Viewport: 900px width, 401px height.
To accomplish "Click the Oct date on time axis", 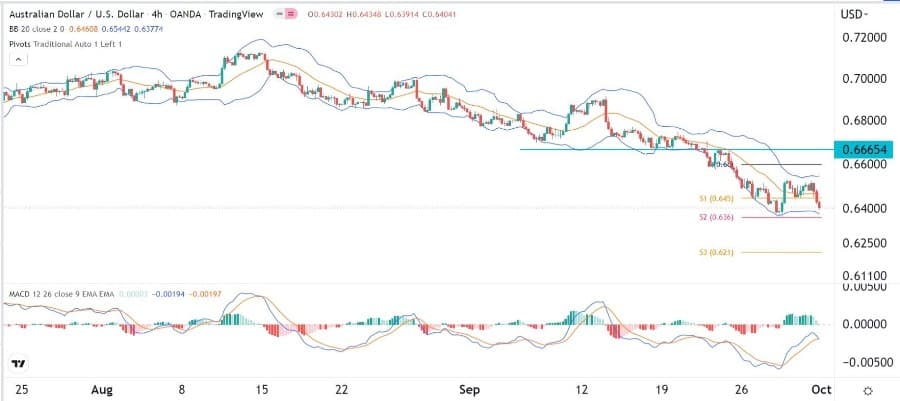I will point(823,390).
